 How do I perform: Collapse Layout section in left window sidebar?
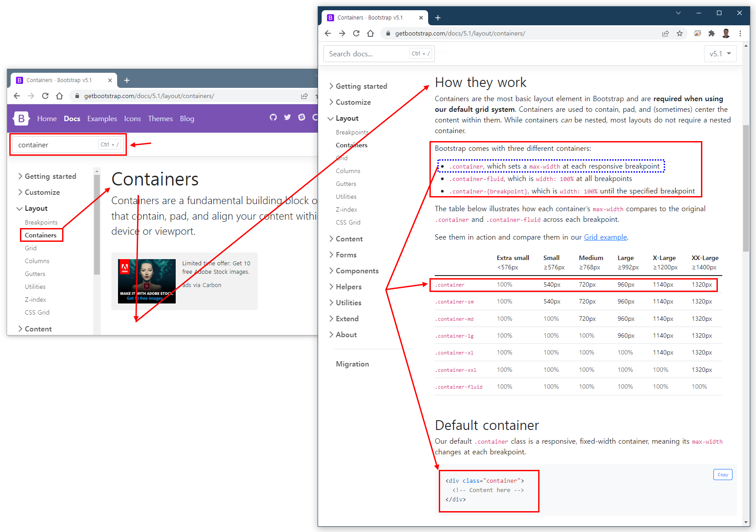coord(32,208)
